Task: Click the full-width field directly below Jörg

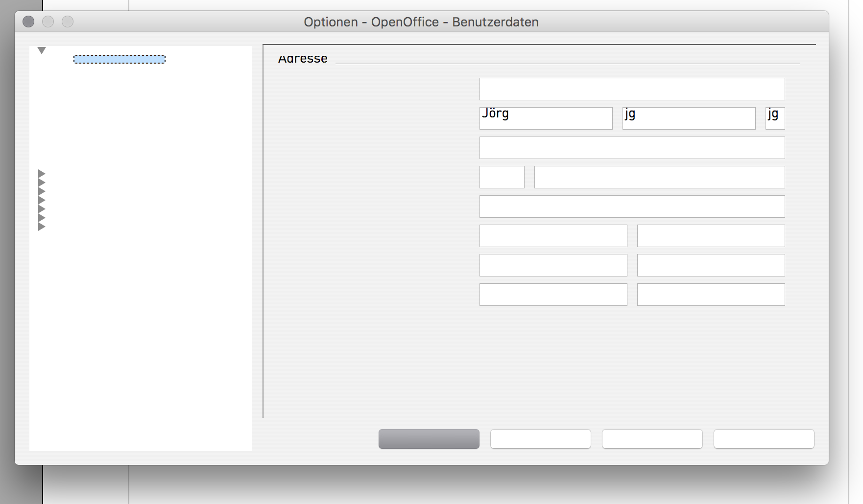Action: pyautogui.click(x=632, y=148)
